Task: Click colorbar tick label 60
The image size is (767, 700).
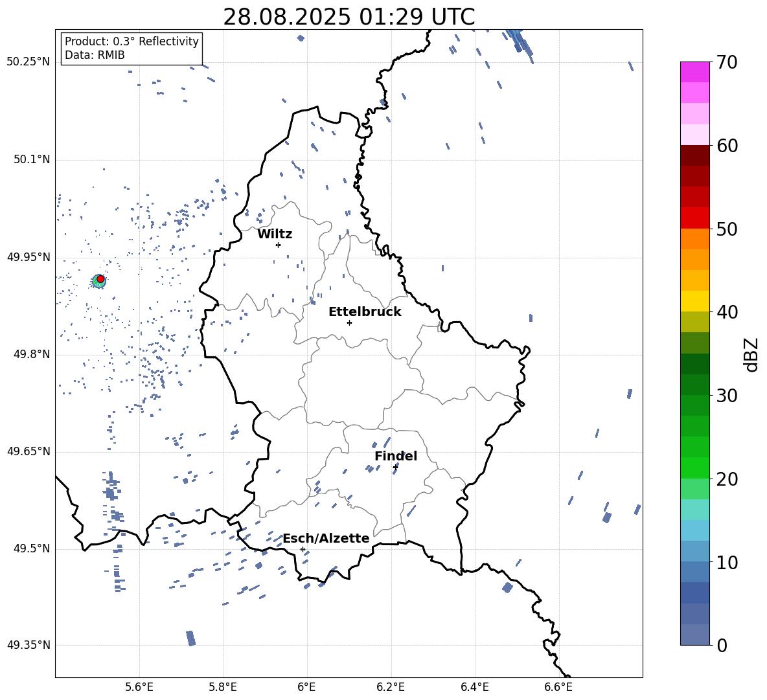Action: tap(727, 146)
